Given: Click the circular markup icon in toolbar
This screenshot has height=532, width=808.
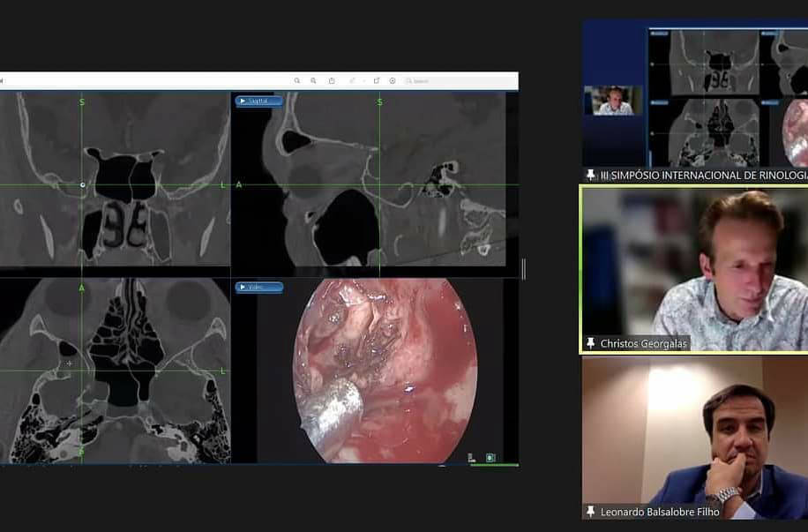Looking at the screenshot, I should click(393, 81).
